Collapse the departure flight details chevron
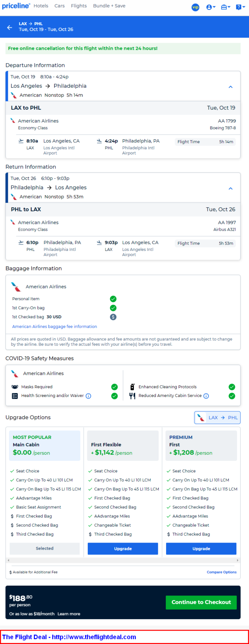 coord(230,87)
